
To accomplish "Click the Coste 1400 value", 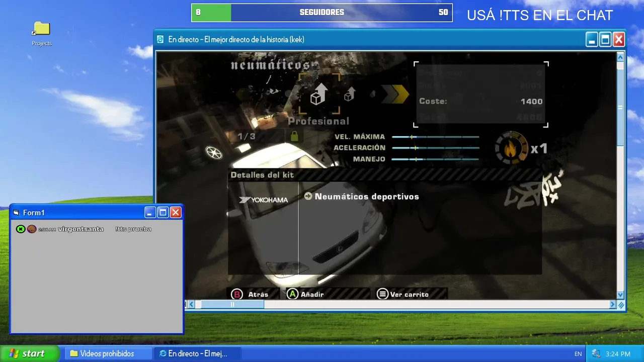I will (x=531, y=101).
